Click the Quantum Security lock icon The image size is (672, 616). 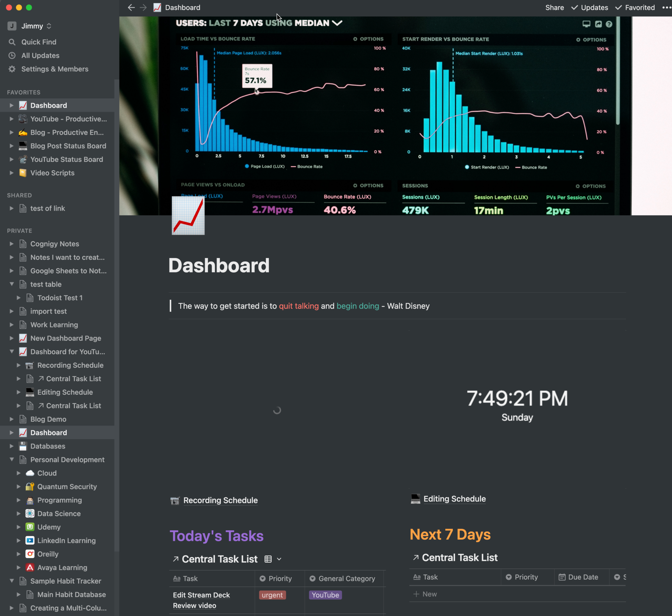30,486
